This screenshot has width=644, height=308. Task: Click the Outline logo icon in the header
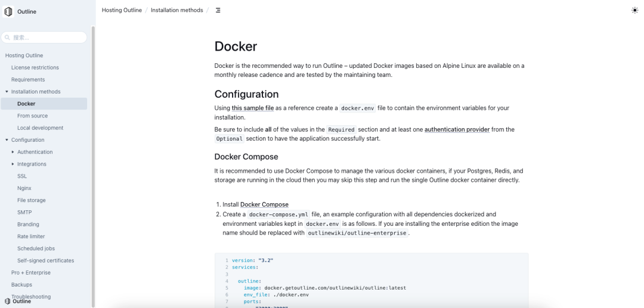[8, 11]
